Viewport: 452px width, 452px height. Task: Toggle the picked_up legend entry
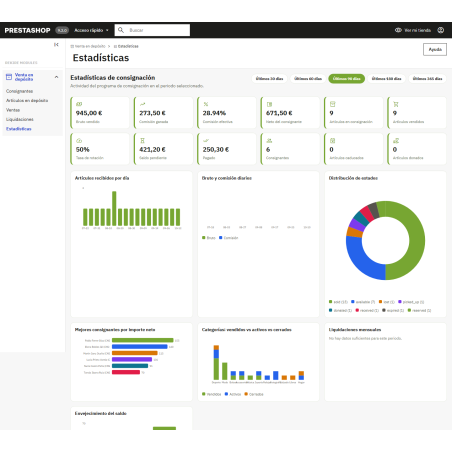click(411, 302)
